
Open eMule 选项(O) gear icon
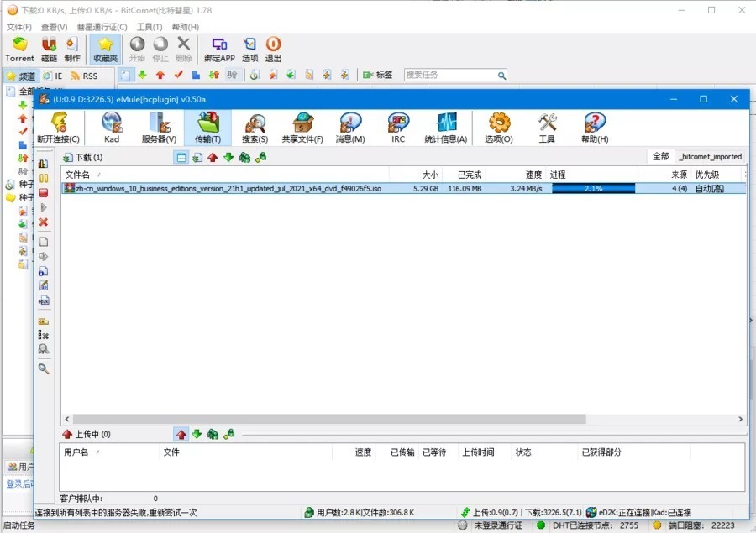tap(499, 128)
